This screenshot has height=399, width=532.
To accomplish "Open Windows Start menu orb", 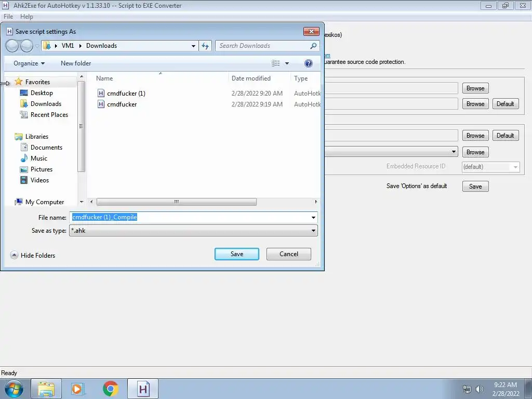I will (14, 389).
